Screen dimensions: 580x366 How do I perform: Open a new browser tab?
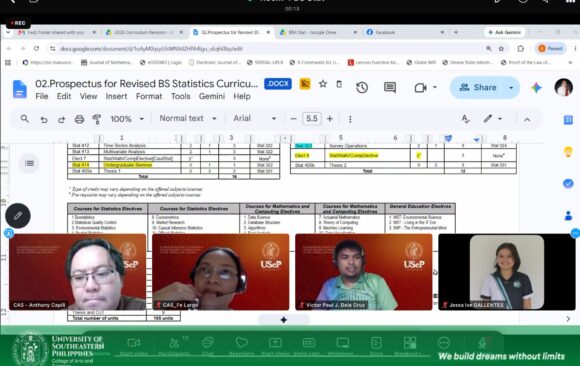(x=456, y=33)
